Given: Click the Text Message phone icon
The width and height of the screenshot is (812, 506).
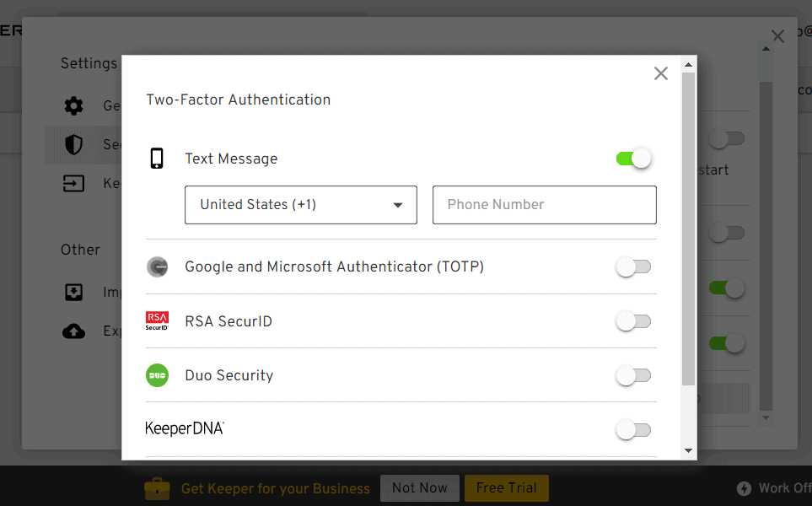Looking at the screenshot, I should [157, 159].
